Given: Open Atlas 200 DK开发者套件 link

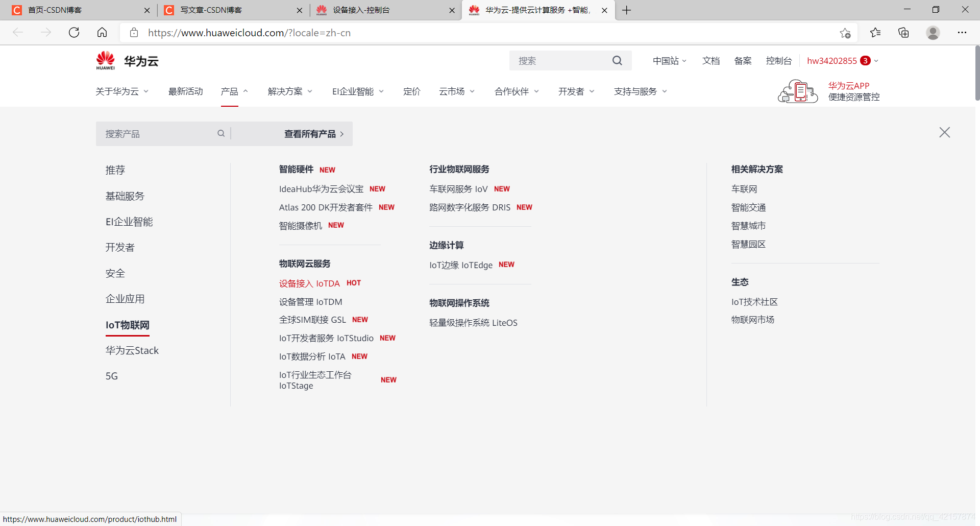Looking at the screenshot, I should click(x=326, y=207).
